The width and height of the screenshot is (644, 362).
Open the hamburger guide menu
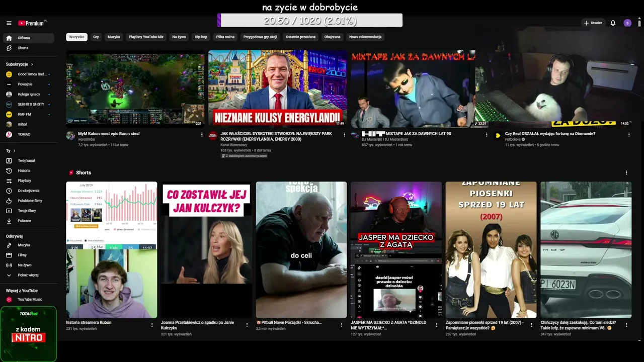pos(9,23)
